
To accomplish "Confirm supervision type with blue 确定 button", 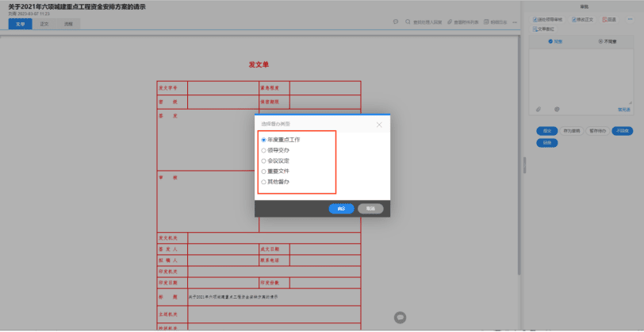I will (x=341, y=209).
